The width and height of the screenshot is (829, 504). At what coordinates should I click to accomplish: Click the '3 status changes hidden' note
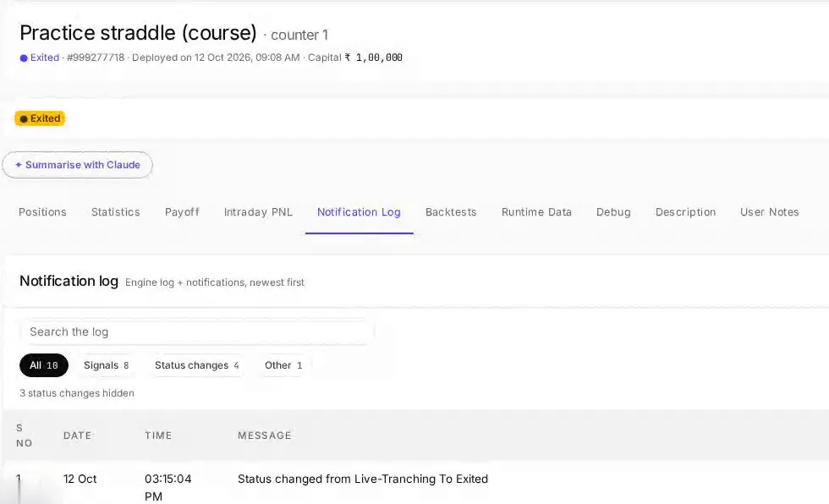pos(77,393)
